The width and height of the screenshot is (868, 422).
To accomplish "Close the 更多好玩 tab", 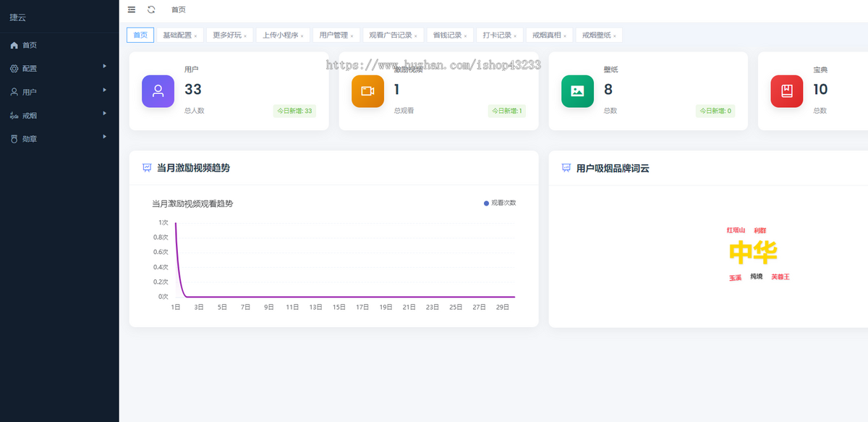I will coord(245,35).
